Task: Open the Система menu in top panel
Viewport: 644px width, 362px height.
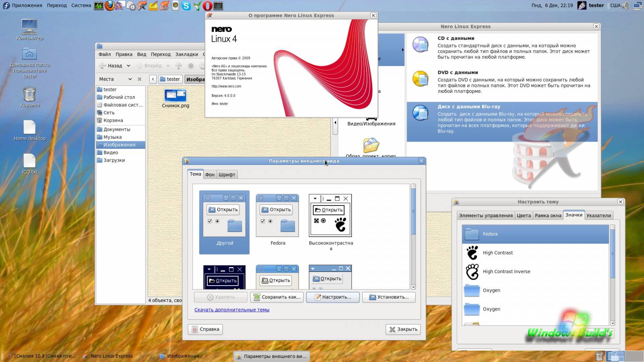Action: [x=81, y=5]
